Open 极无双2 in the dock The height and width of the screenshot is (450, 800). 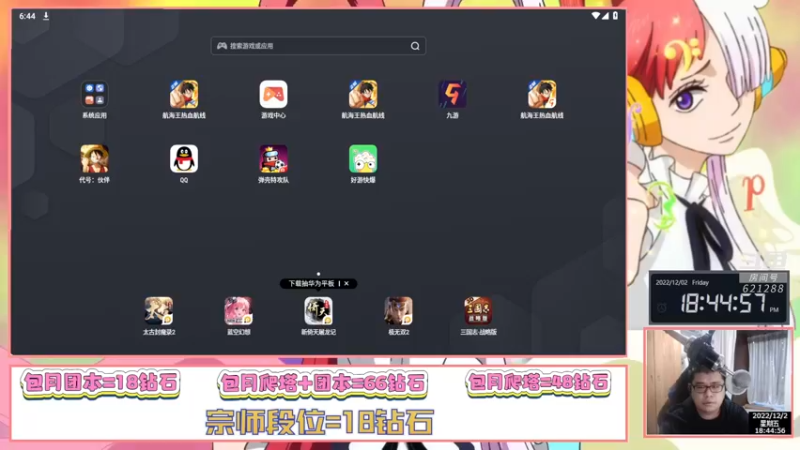click(x=398, y=311)
